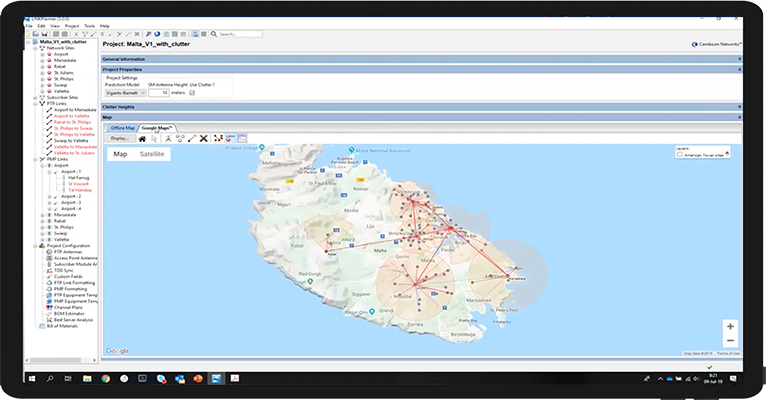Collapse the Map section header

(x=739, y=117)
